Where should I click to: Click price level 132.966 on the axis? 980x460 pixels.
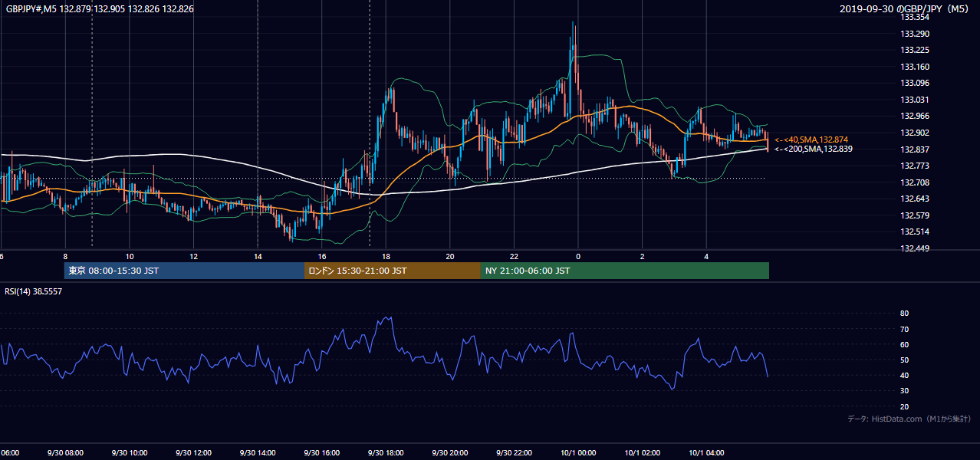point(914,116)
